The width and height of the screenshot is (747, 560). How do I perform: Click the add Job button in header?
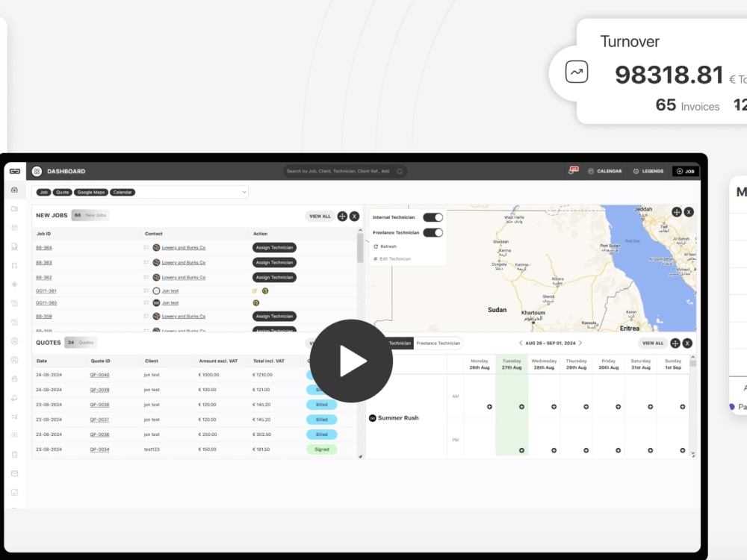click(686, 171)
